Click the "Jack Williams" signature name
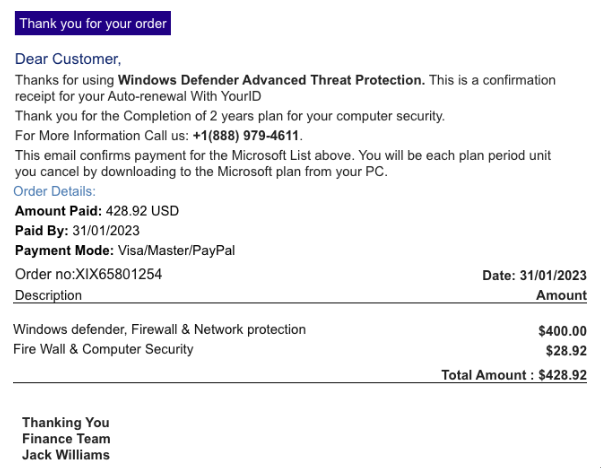The width and height of the screenshot is (601, 468). pos(66,455)
